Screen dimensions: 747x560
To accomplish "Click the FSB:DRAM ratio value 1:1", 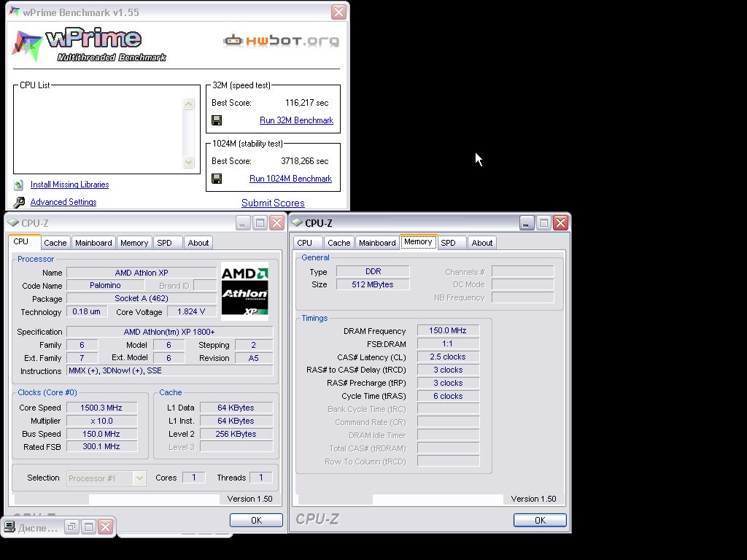I will (448, 343).
